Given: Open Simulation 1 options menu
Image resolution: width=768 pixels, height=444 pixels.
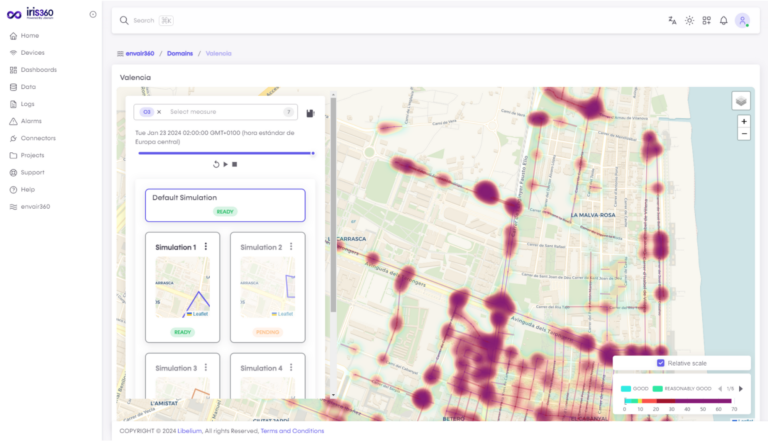Looking at the screenshot, I should [206, 246].
